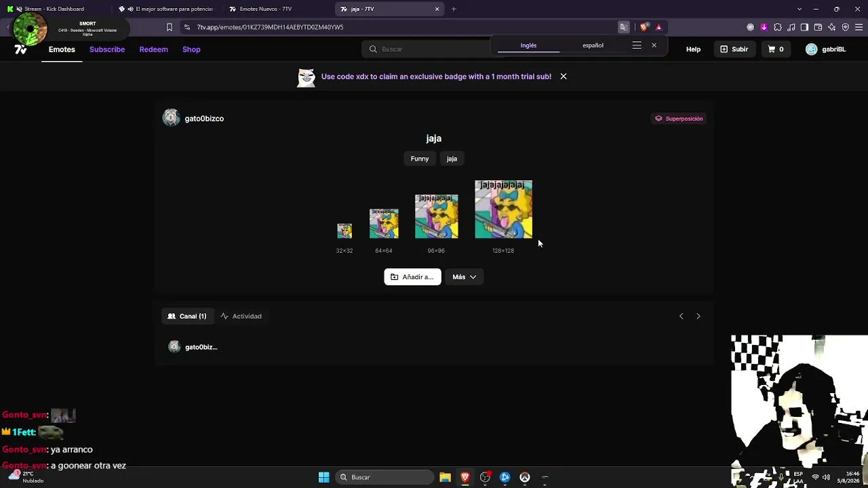The width and height of the screenshot is (868, 488).
Task: Open the Emotes navigation tab
Action: 62,49
